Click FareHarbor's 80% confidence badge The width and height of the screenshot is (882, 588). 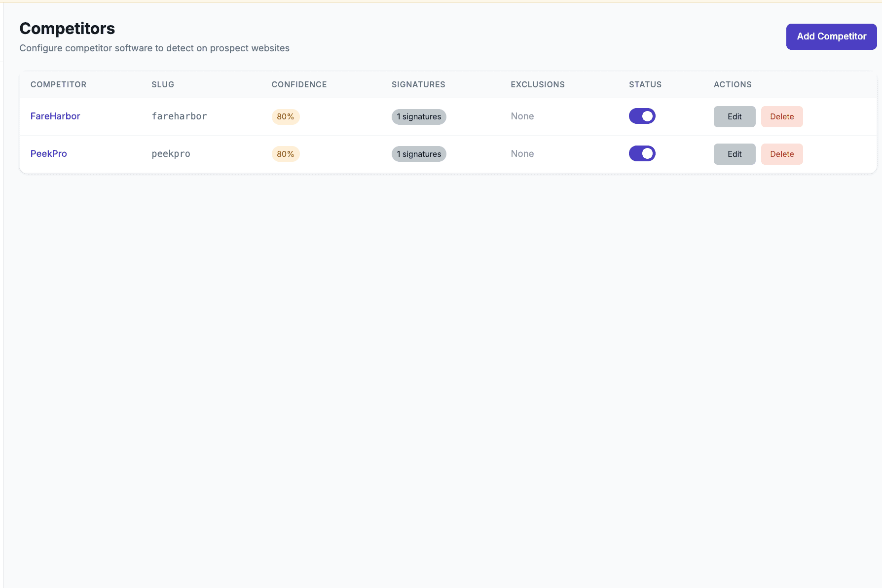tap(285, 117)
